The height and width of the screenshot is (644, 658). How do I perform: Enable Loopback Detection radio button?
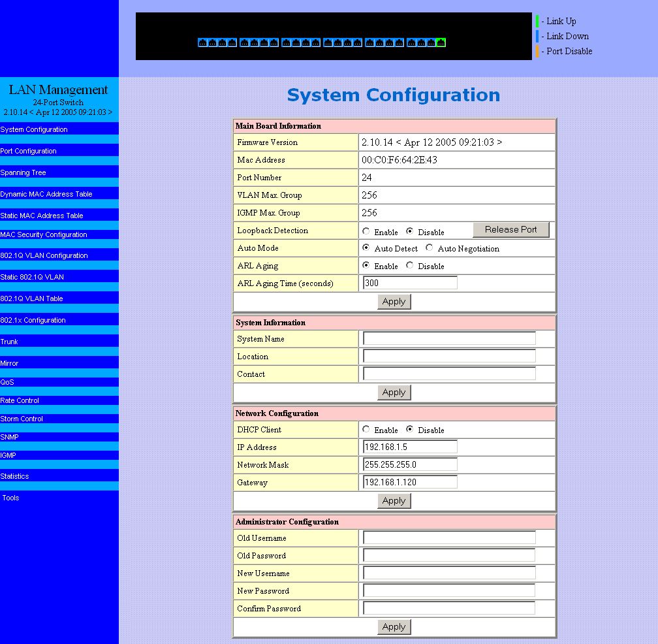click(x=366, y=231)
